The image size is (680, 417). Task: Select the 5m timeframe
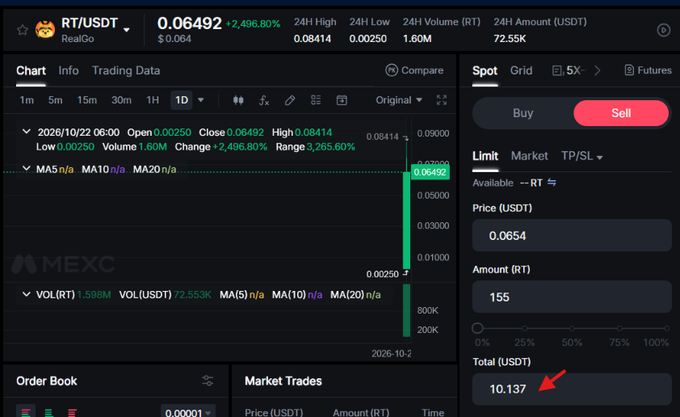[55, 100]
